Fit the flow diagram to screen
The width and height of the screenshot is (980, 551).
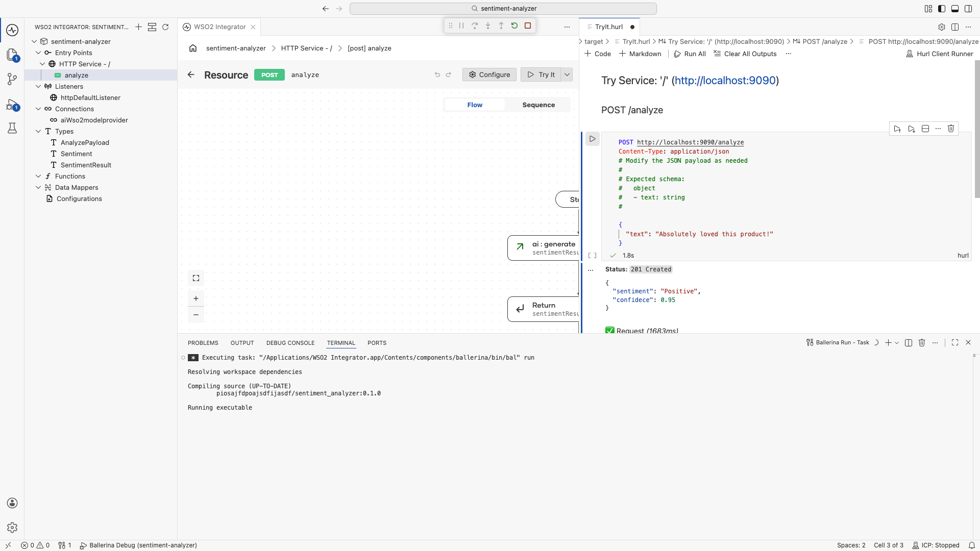[196, 278]
